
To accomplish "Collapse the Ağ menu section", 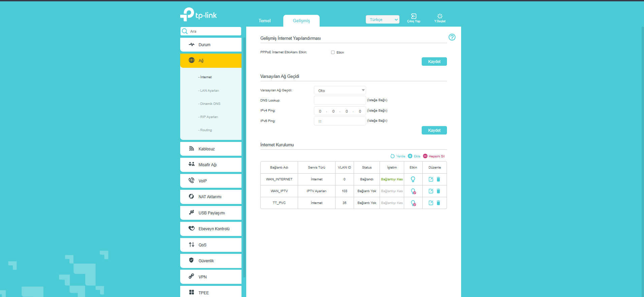I will click(x=211, y=61).
